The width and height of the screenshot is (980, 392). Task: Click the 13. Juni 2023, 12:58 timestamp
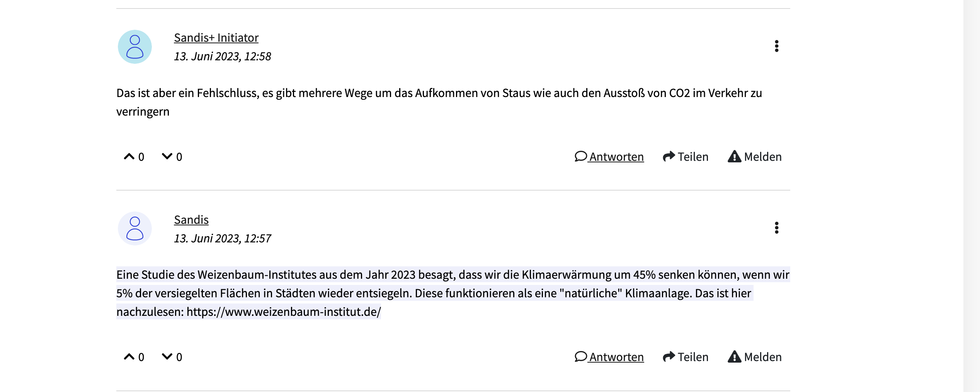222,56
